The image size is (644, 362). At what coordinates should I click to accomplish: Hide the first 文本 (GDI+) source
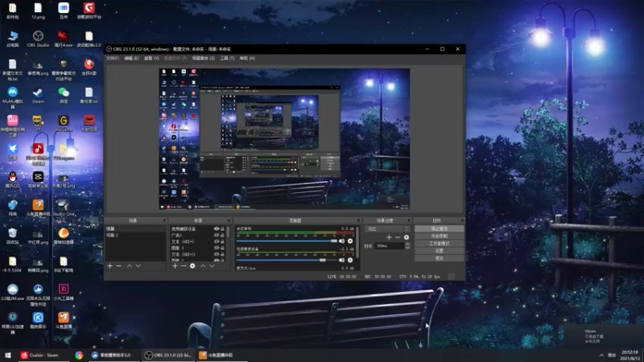(x=217, y=242)
